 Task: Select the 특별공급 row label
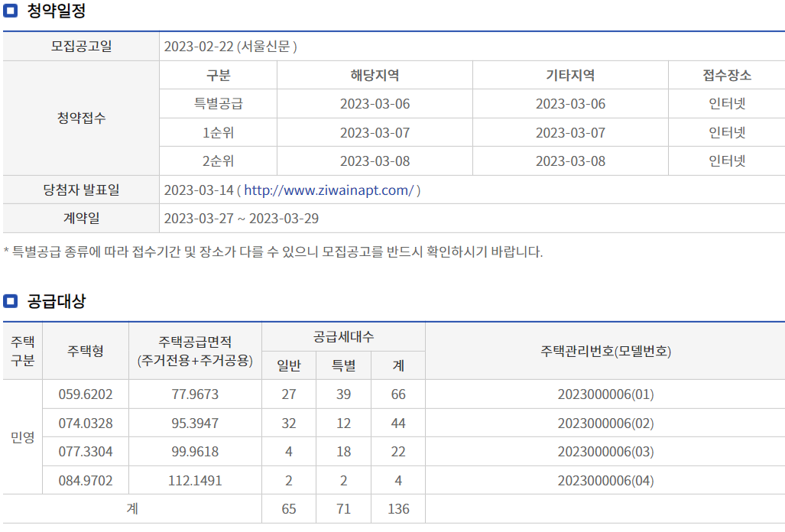click(219, 104)
